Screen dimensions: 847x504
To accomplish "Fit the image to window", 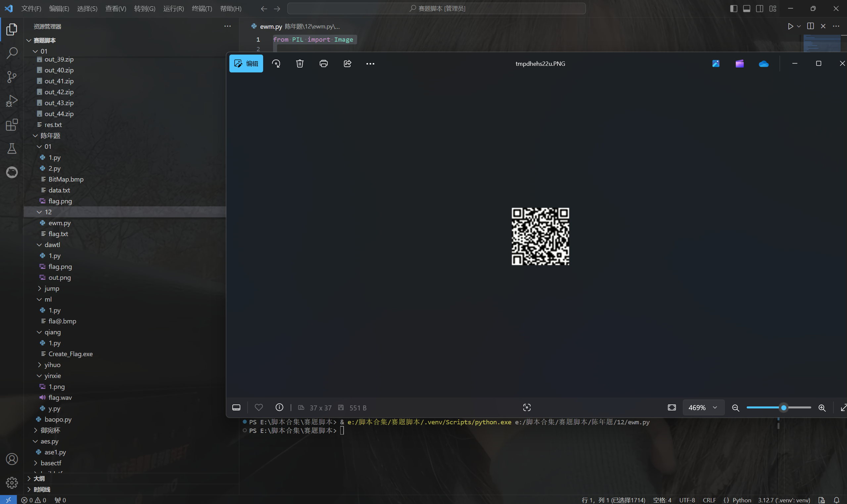I will click(x=672, y=407).
